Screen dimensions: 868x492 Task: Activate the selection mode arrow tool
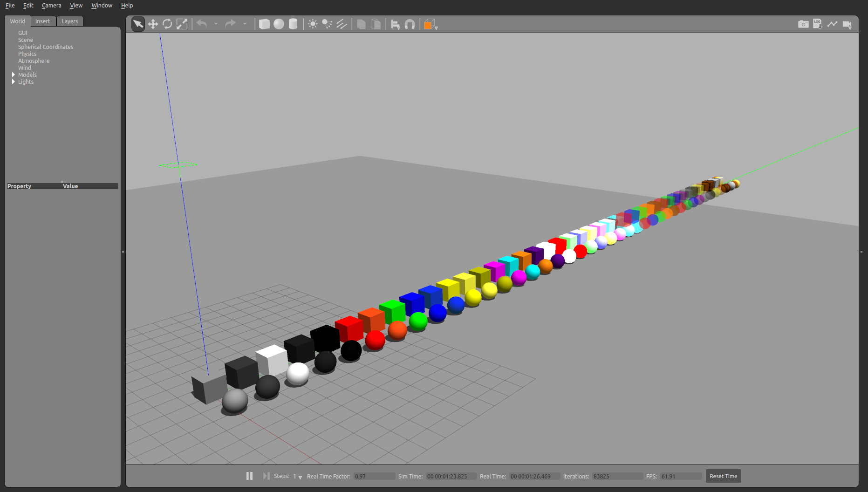point(138,24)
